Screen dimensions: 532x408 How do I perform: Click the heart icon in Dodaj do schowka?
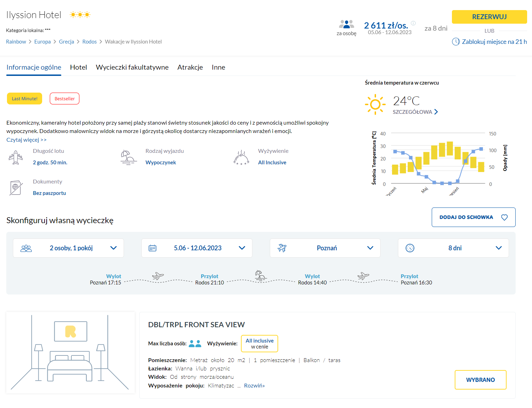[504, 217]
